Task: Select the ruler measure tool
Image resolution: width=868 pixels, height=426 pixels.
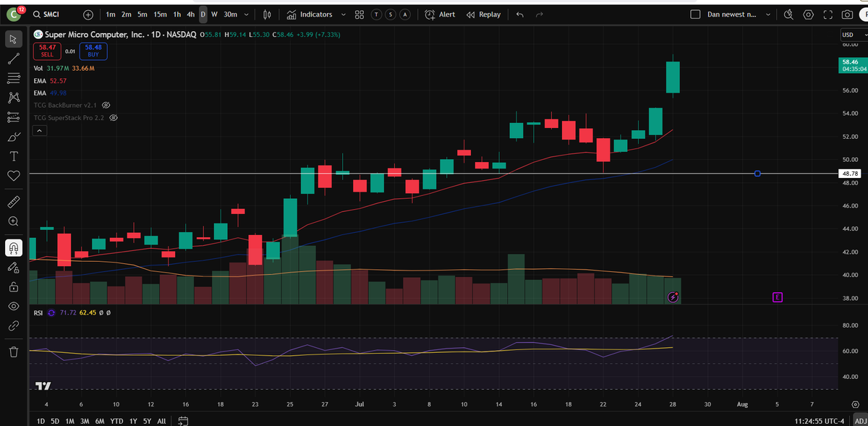Action: 12,201
